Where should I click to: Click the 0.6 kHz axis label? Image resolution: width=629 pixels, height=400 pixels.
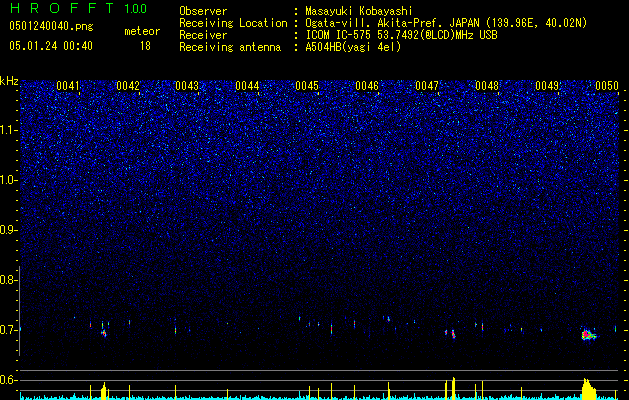[x=9, y=380]
